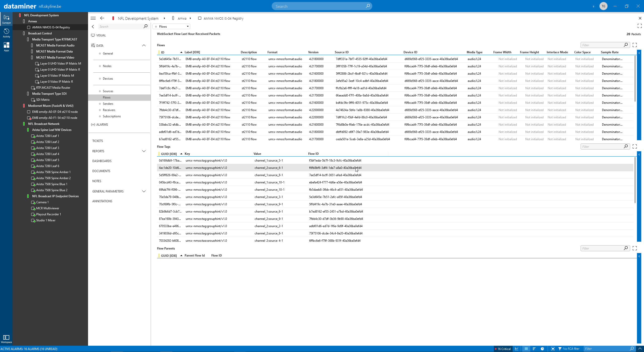This screenshot has height=352, width=644.
Task: Open the Activity sidebar icon
Action: click(x=6, y=33)
